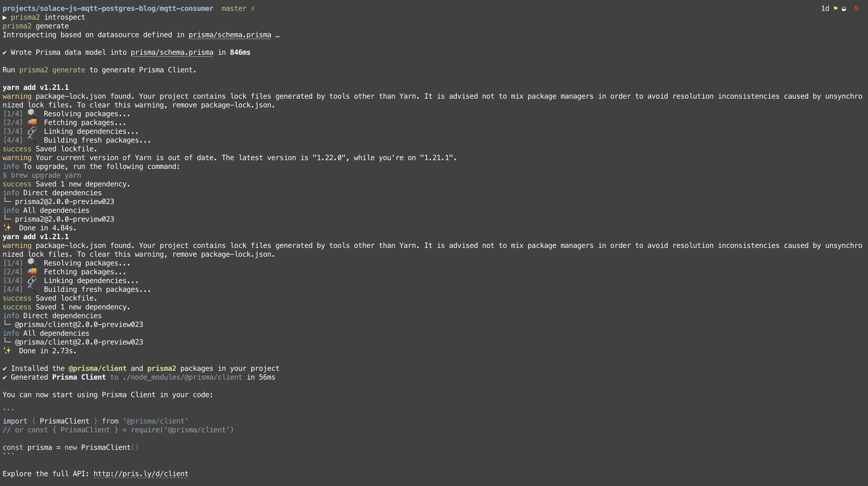Click the checkmark before Generated Prisma Client
The height and width of the screenshot is (486, 868).
(x=5, y=377)
